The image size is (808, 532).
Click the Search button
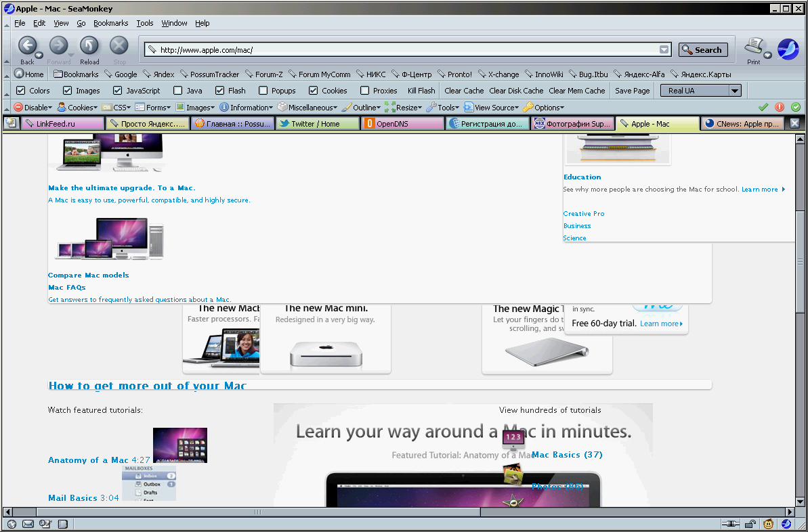click(703, 50)
